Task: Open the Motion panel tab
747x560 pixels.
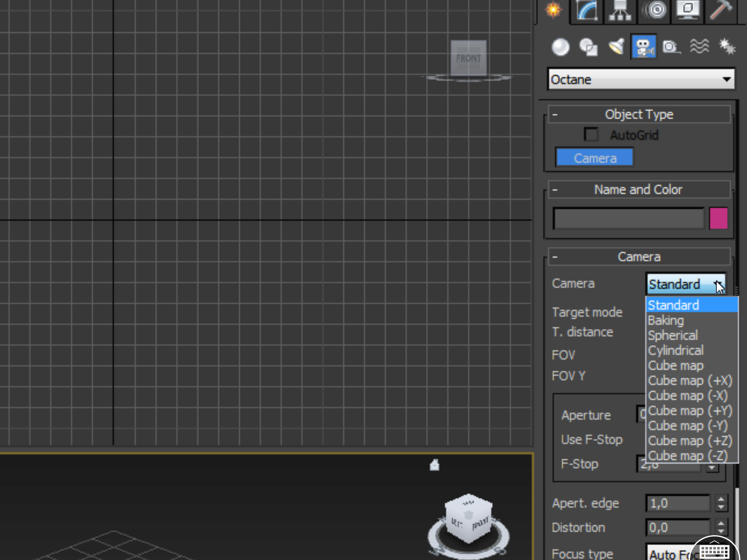Action: pos(655,10)
